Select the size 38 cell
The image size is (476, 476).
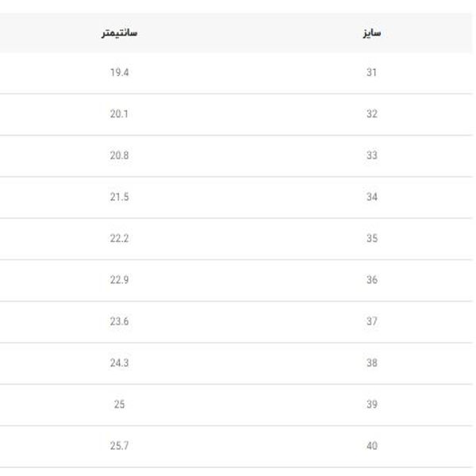(x=372, y=363)
